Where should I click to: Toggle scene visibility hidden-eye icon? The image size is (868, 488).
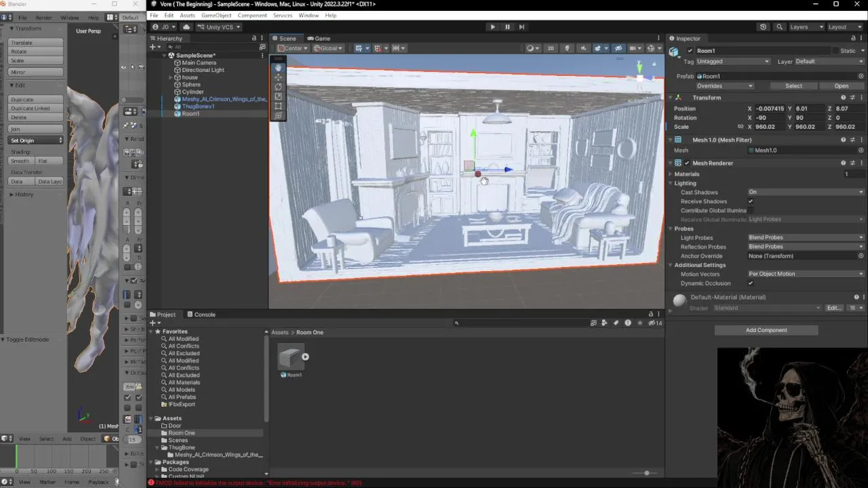(618, 48)
